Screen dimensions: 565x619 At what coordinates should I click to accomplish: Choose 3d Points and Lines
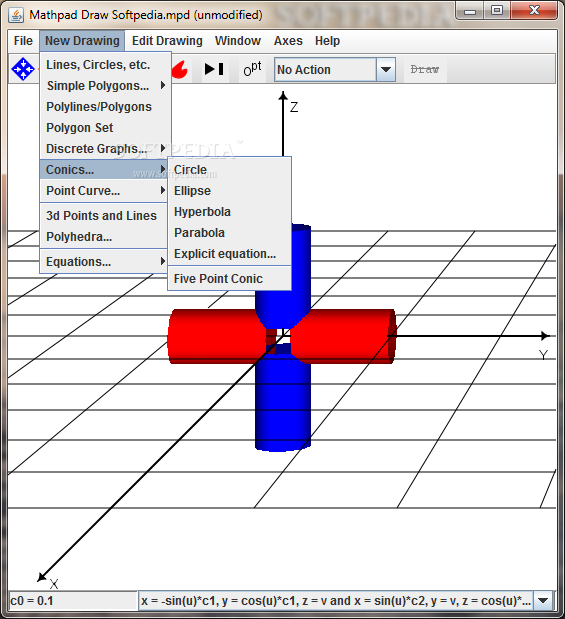pyautogui.click(x=104, y=216)
